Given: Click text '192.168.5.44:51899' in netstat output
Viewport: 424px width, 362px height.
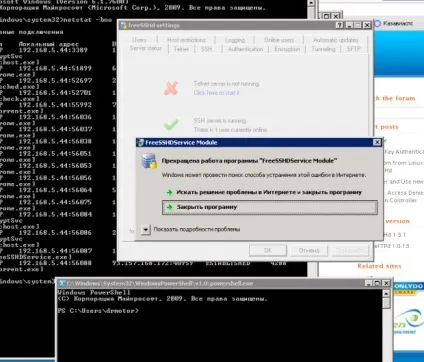Looking at the screenshot, I should tap(55, 68).
